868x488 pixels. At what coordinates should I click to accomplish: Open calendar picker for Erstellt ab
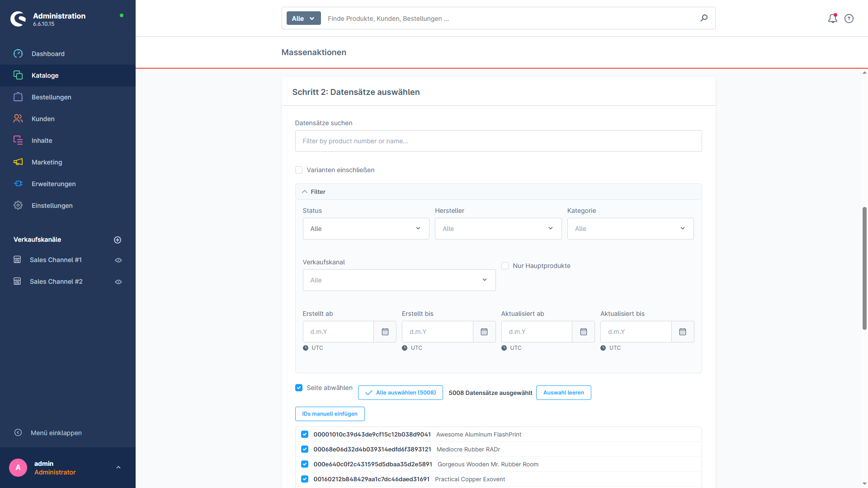pyautogui.click(x=385, y=332)
